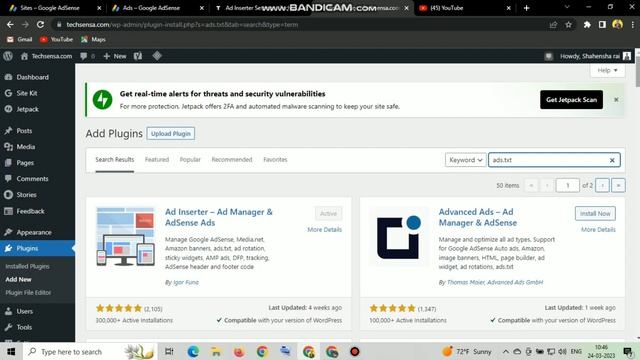
Task: Open YouTube bookmark
Action: 56,39
